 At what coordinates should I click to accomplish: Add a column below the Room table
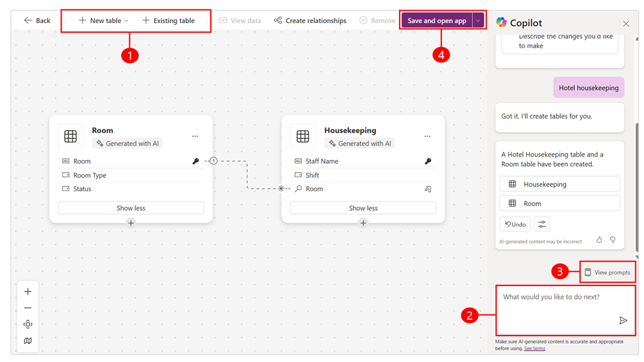click(131, 223)
